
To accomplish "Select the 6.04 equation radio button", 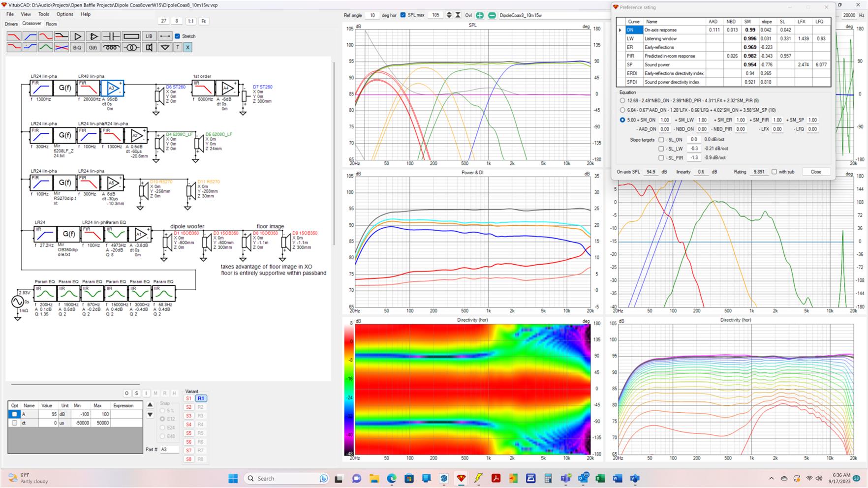I will (622, 110).
